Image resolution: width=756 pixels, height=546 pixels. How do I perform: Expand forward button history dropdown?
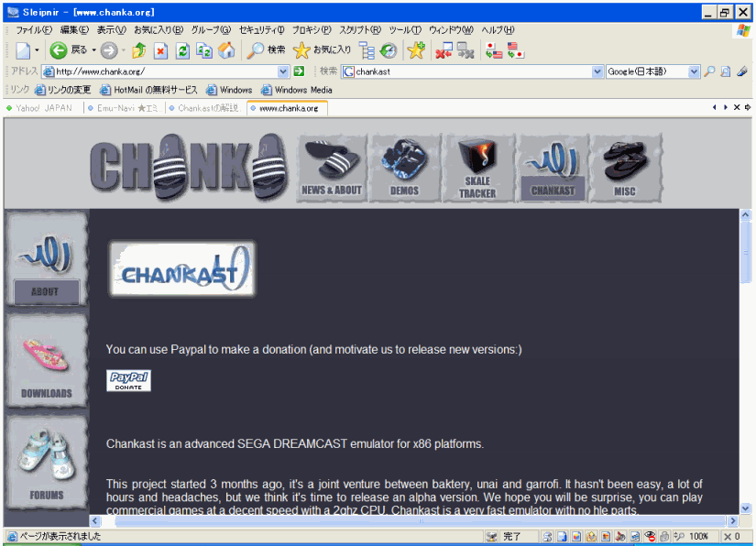[x=124, y=50]
